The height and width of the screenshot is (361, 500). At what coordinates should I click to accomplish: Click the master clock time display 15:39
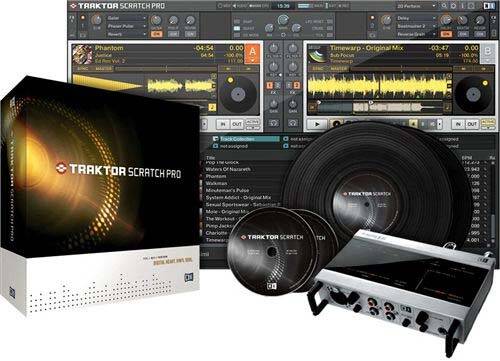[x=283, y=6]
